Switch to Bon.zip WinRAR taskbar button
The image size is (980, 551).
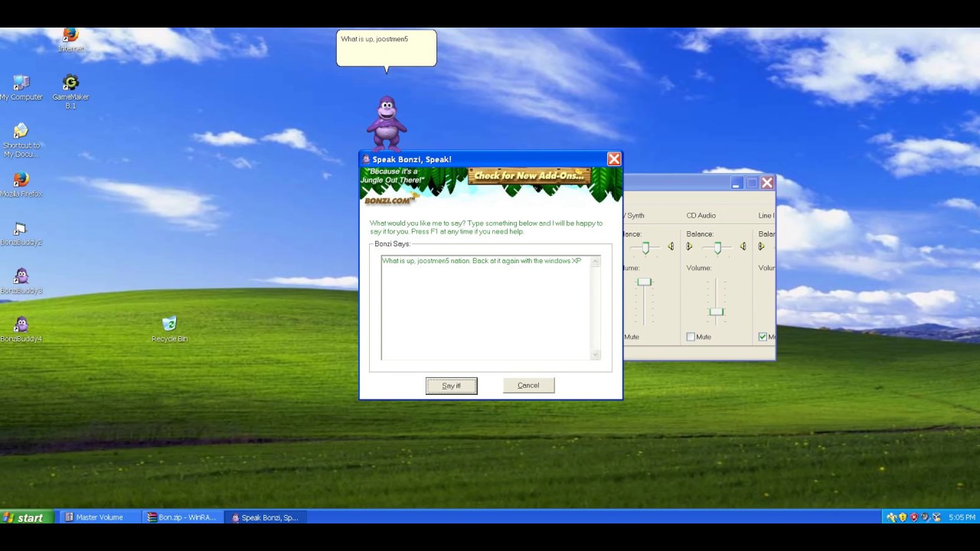(x=182, y=517)
